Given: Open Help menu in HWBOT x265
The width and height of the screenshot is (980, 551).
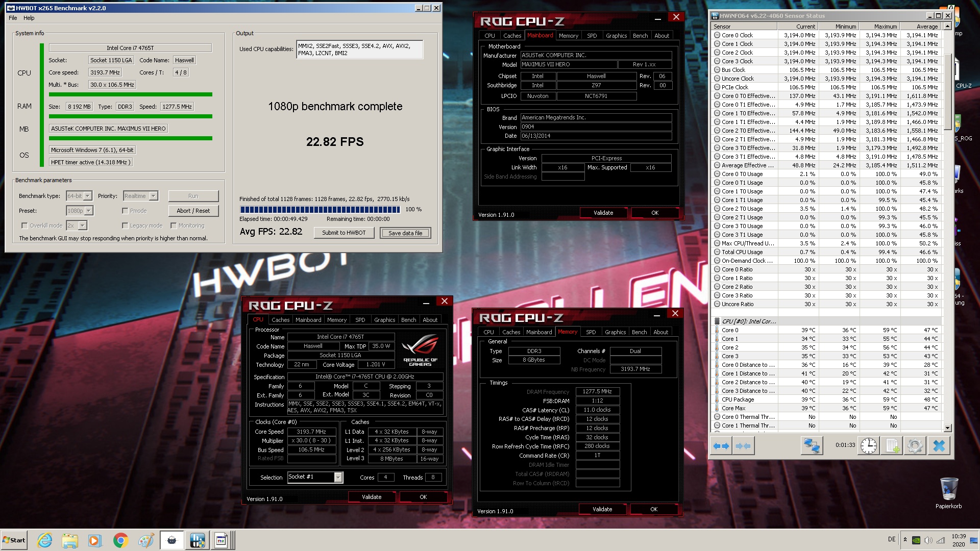Looking at the screenshot, I should pyautogui.click(x=29, y=18).
